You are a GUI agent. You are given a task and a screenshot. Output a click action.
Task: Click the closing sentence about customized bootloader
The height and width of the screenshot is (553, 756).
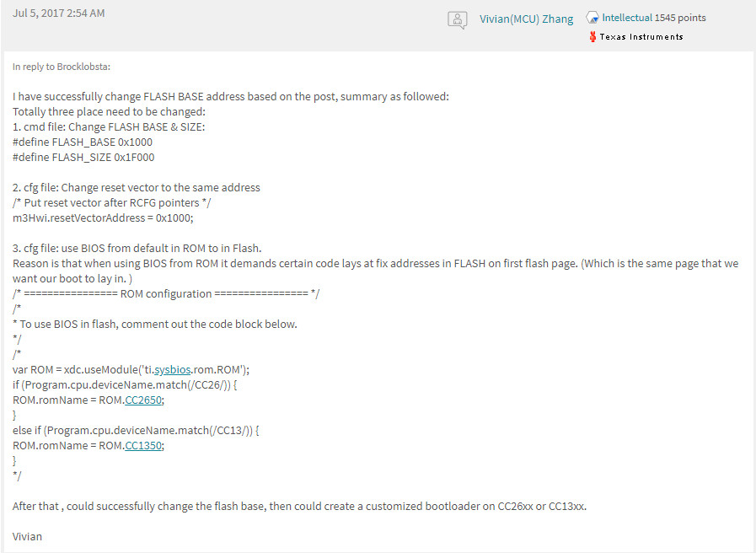(299, 507)
